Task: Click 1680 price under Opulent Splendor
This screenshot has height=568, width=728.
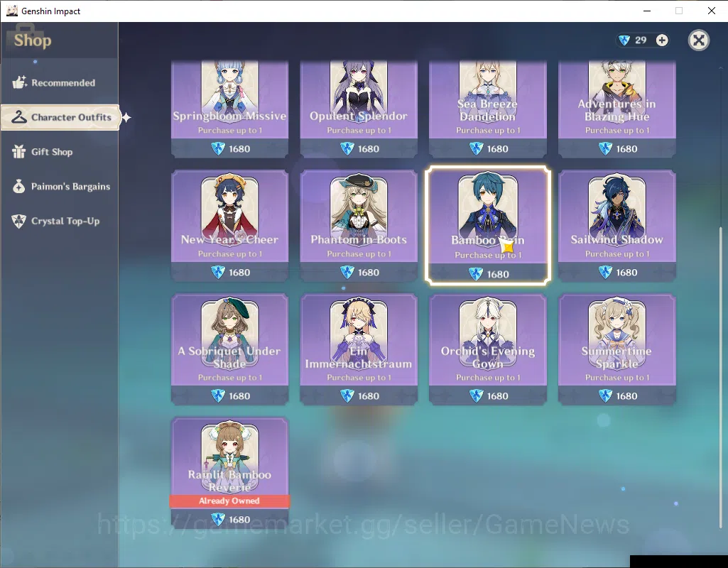Action: [x=369, y=149]
